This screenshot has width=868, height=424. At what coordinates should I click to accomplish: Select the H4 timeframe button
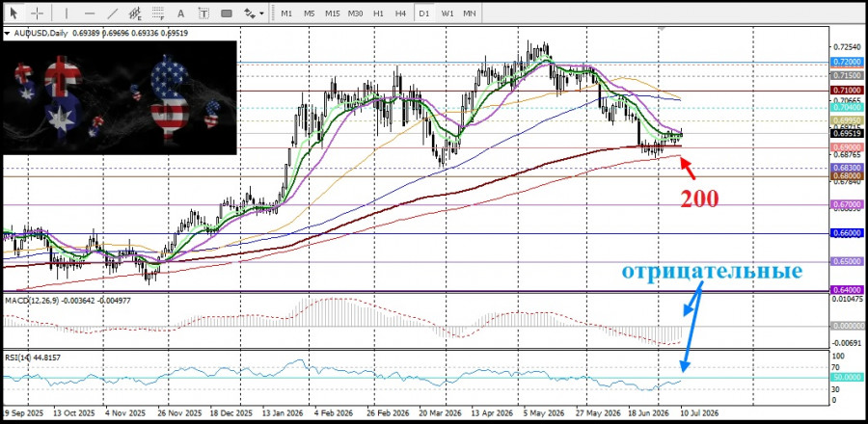[401, 13]
